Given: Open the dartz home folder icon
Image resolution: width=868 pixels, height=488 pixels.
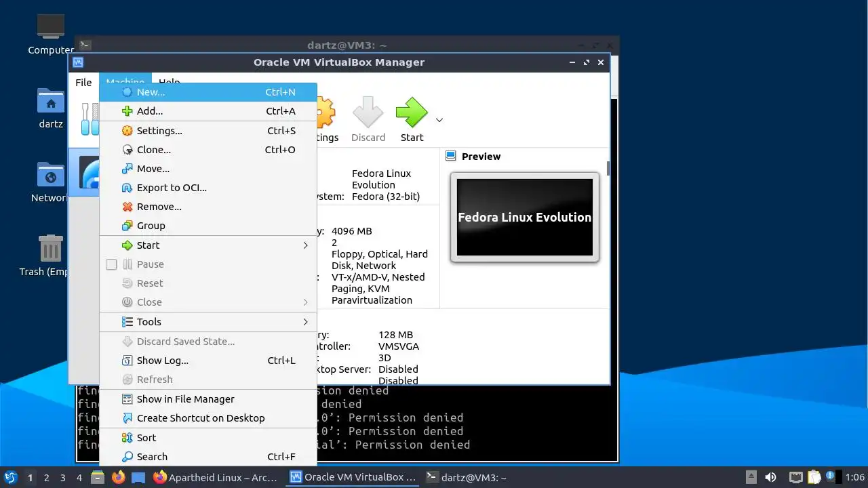Looking at the screenshot, I should coord(51,100).
